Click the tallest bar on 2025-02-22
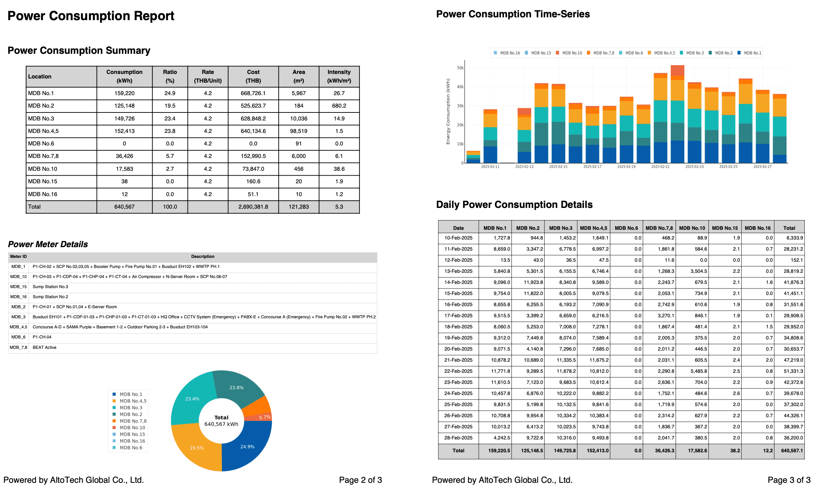Image resolution: width=824 pixels, height=504 pixels. click(x=677, y=115)
